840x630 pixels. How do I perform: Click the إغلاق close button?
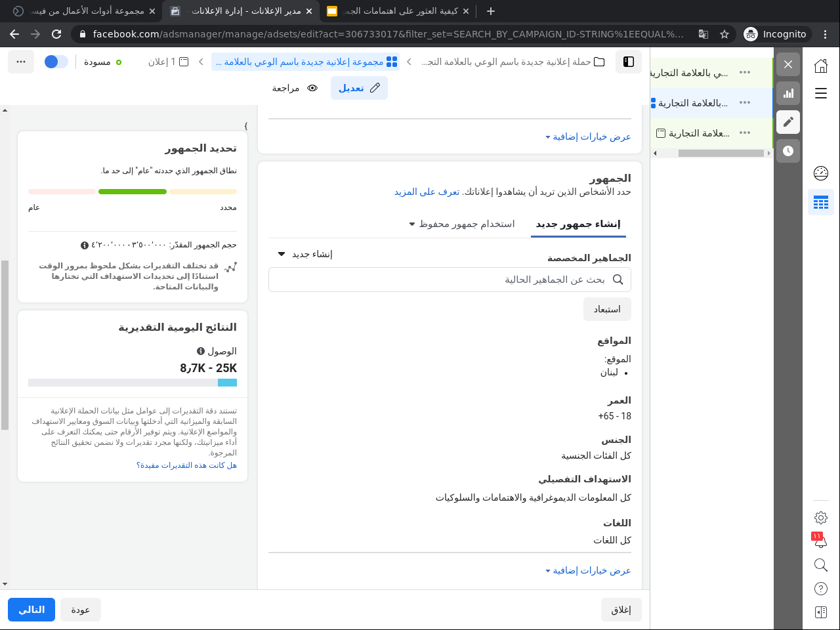[x=621, y=610]
